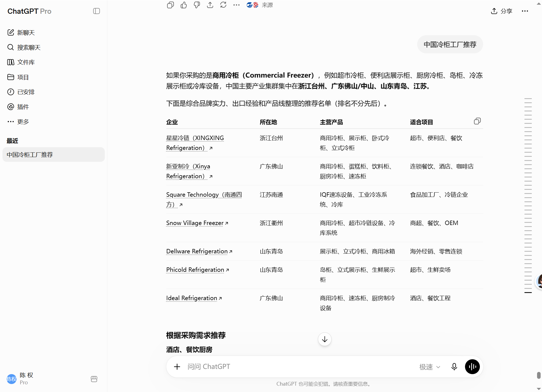Image resolution: width=542 pixels, height=392 pixels.
Task: Click the thumbs down icon
Action: pos(197,5)
